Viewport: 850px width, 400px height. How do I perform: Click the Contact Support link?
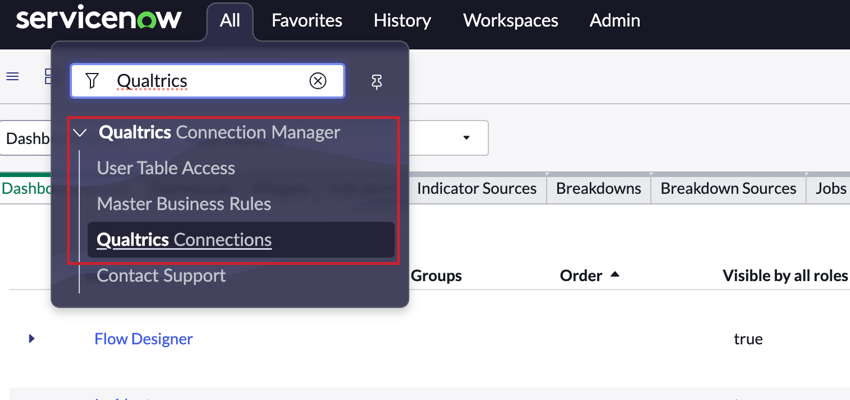161,276
